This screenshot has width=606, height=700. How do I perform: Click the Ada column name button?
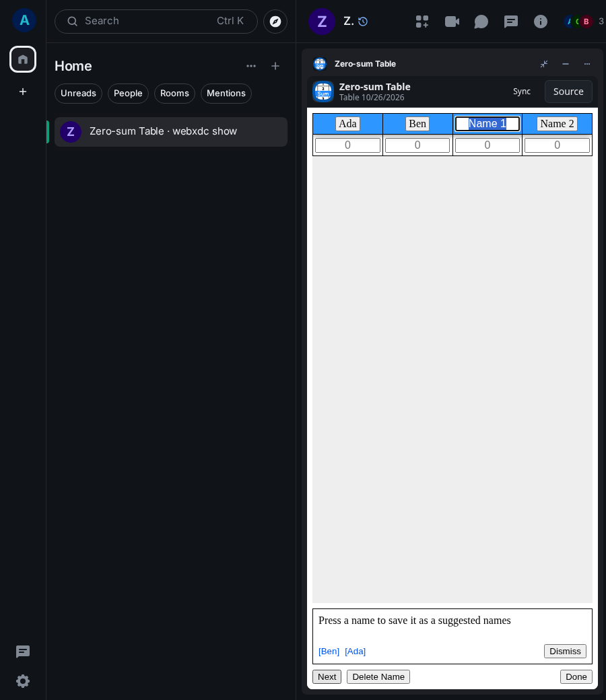(x=347, y=124)
